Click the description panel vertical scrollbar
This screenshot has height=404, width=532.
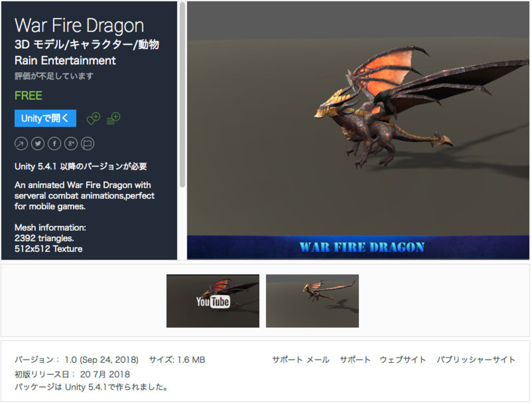[182, 95]
